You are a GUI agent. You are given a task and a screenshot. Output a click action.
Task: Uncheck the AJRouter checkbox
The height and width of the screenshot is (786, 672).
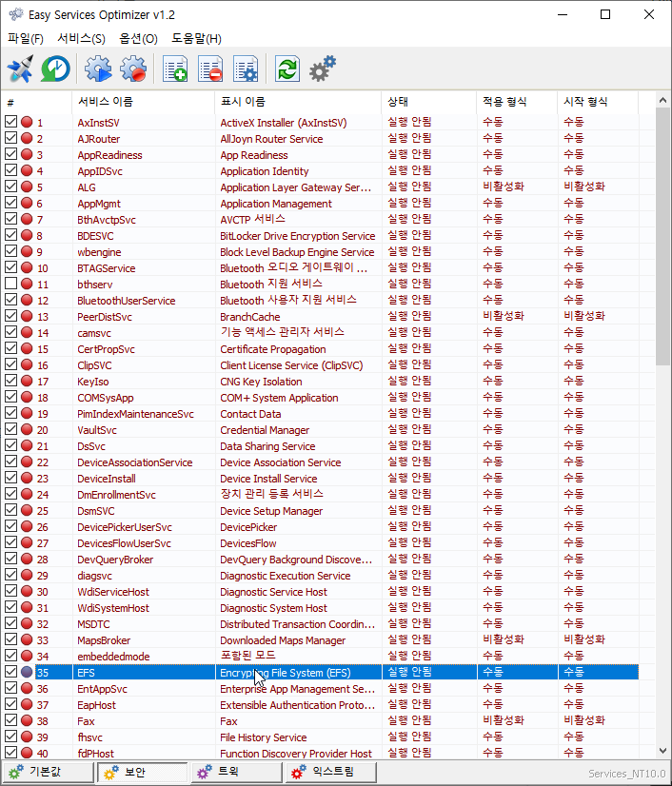[11, 138]
